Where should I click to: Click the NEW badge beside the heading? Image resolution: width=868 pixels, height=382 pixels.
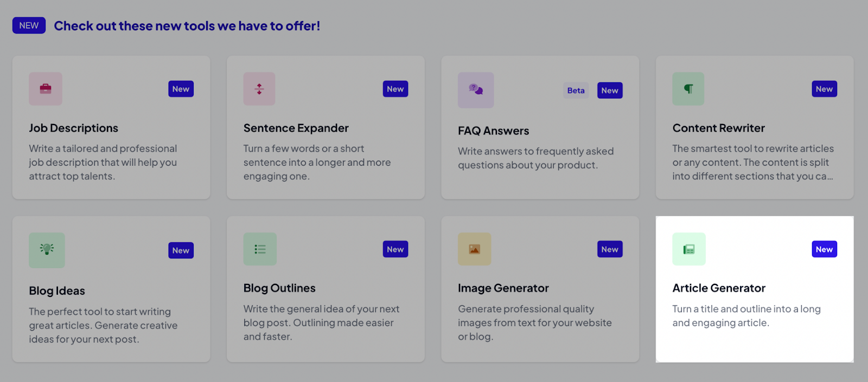coord(29,25)
